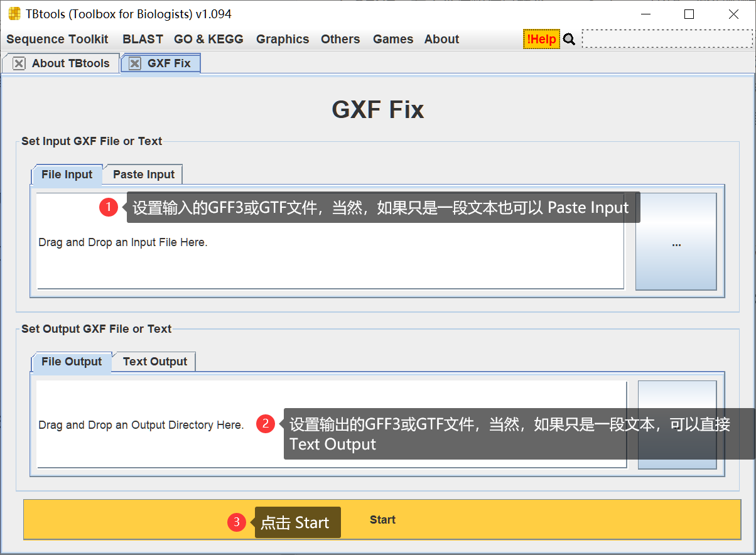Viewport: 756px width, 555px height.
Task: Switch to the Text Output tab
Action: tap(153, 361)
